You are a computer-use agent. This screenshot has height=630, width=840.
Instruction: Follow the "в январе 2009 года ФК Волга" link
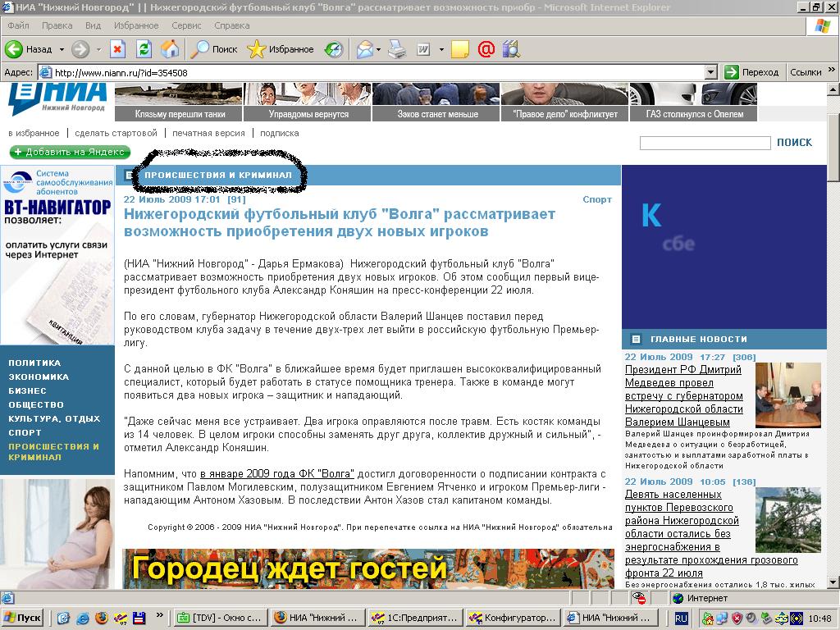click(x=277, y=473)
